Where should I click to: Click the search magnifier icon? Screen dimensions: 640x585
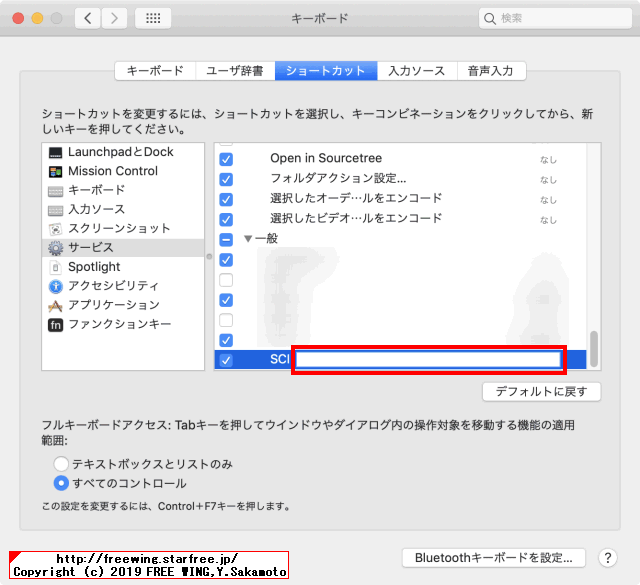point(489,18)
